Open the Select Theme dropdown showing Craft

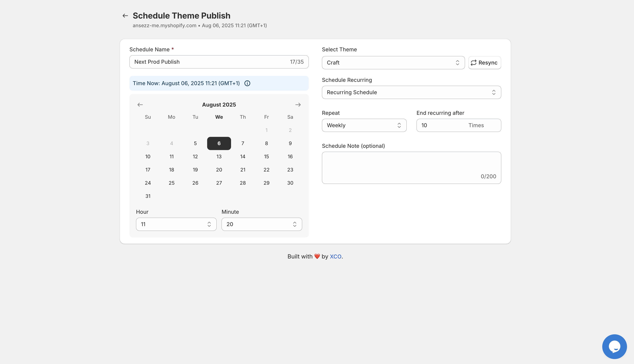393,62
